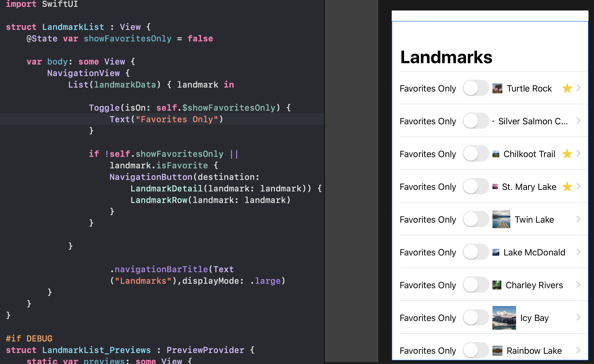
Task: Click the showFavoritesOnly state variable declaration
Action: pyautogui.click(x=127, y=39)
